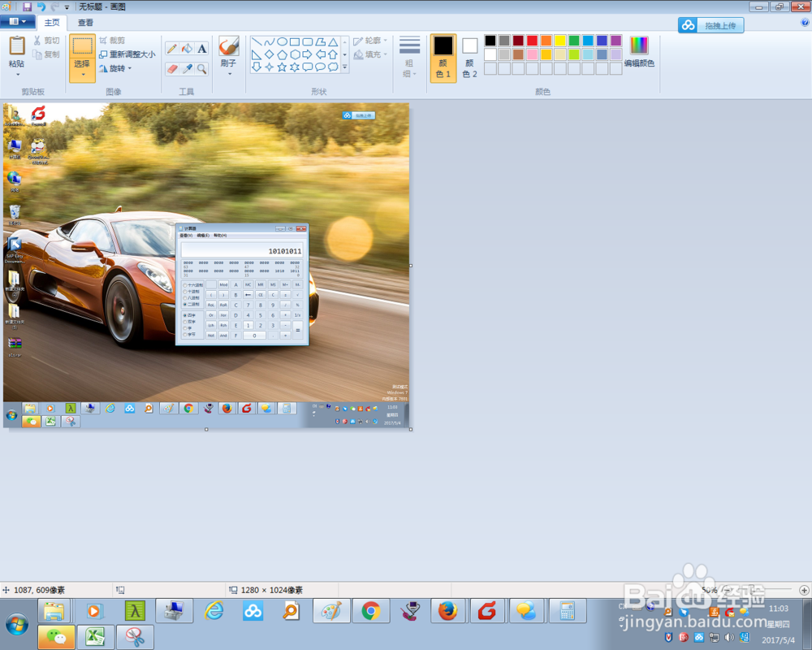Pick the brown color swatch
812x650 pixels.
click(x=518, y=54)
